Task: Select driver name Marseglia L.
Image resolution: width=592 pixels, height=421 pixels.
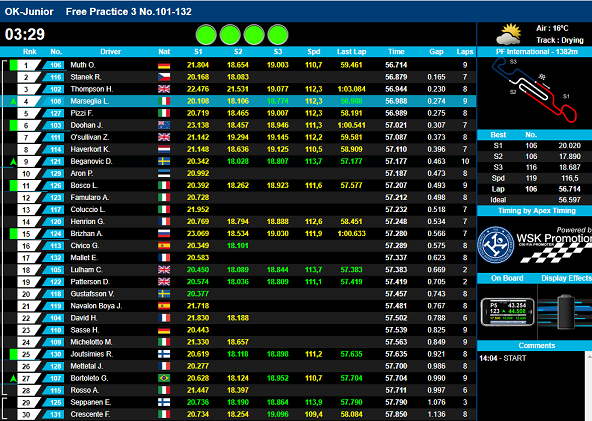Action: 89,101
